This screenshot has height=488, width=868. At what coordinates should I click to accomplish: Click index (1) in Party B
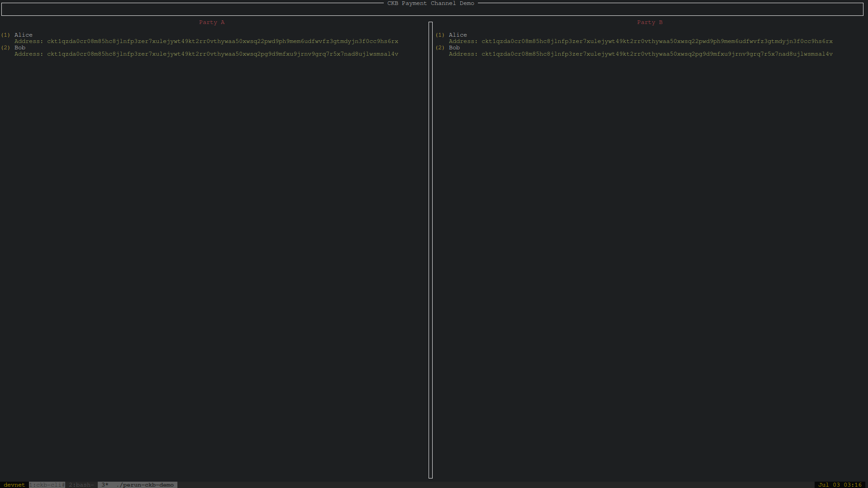click(440, 35)
